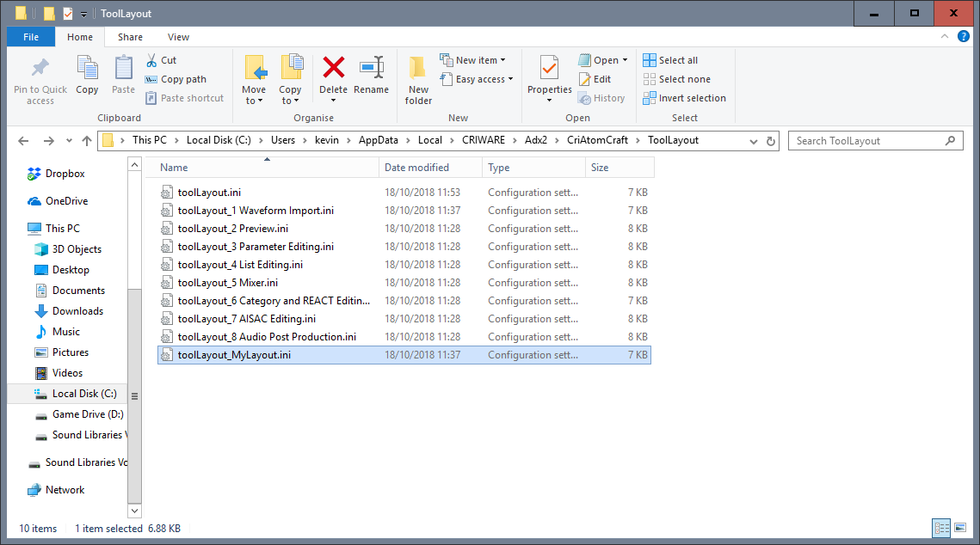Select toolLayout_MyLayout.ini file
The width and height of the screenshot is (980, 545).
coord(404,355)
